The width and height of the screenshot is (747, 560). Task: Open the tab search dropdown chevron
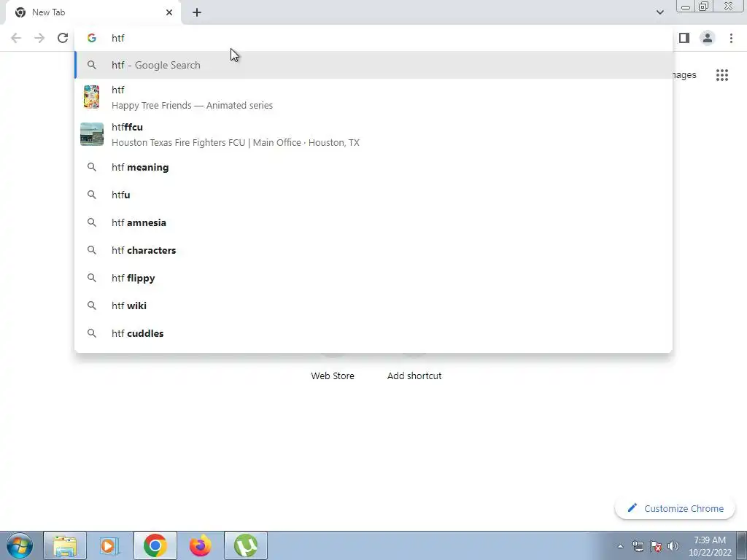659,12
